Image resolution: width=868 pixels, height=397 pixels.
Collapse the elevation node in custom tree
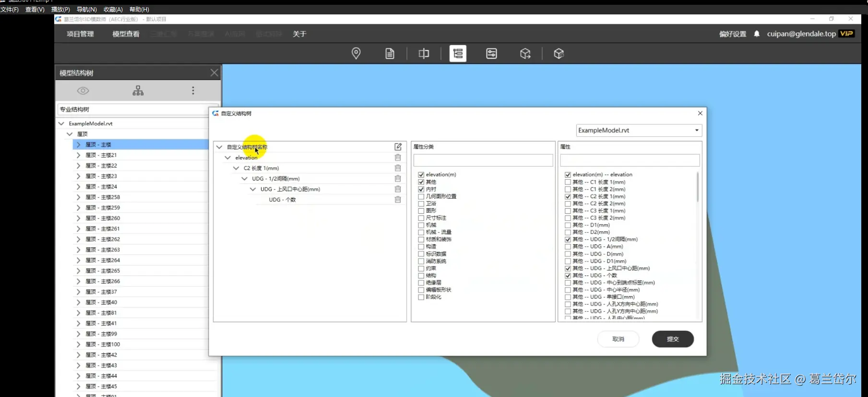click(228, 157)
